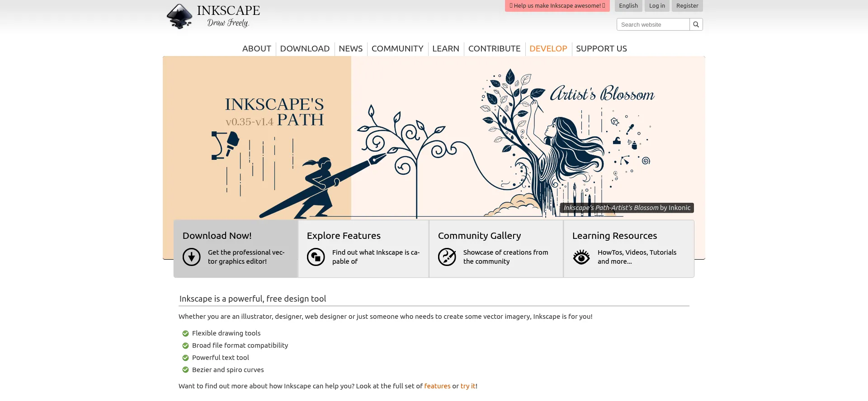Click the green check beside Broad file format compatibility
Image resolution: width=868 pixels, height=401 pixels.
pos(185,345)
